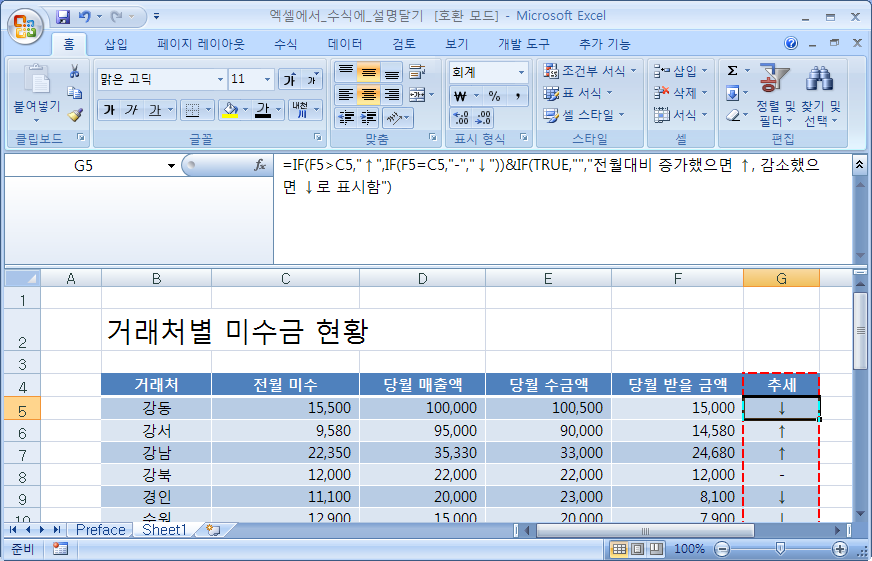Viewport: 872px width, 561px height.
Task: Collapse the formula bar
Action: (x=859, y=164)
